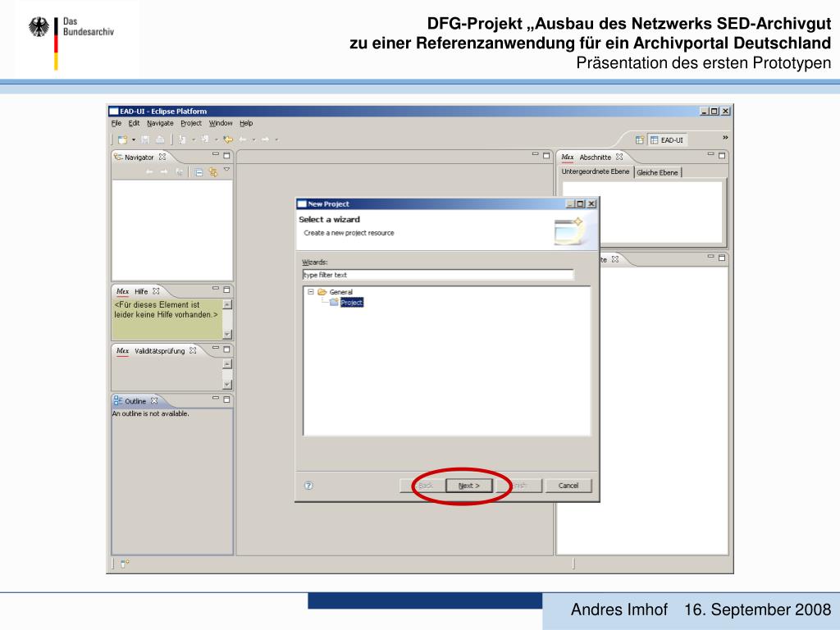This screenshot has width=840, height=630.
Task: Click the Back navigation arrow in main toolbar
Action: point(243,139)
